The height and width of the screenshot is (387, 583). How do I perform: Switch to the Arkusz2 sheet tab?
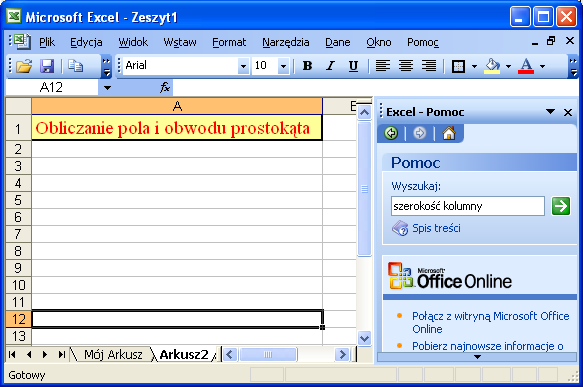coord(183,354)
